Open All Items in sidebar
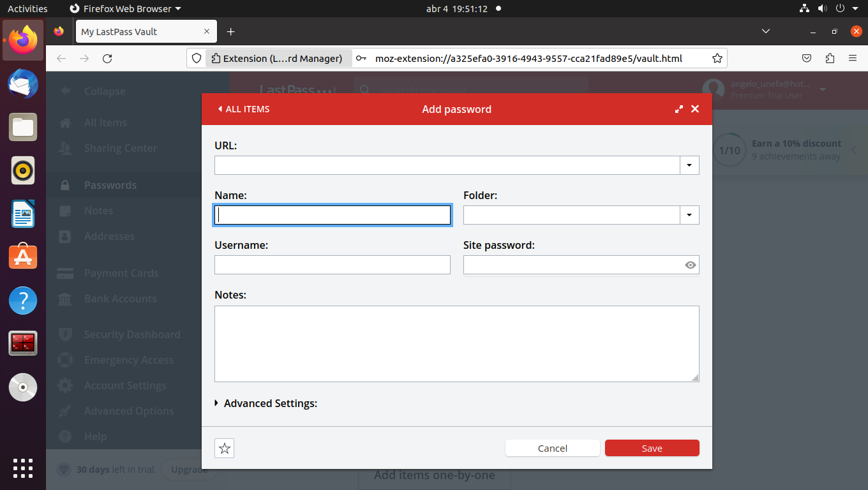Image resolution: width=868 pixels, height=490 pixels. 105,122
